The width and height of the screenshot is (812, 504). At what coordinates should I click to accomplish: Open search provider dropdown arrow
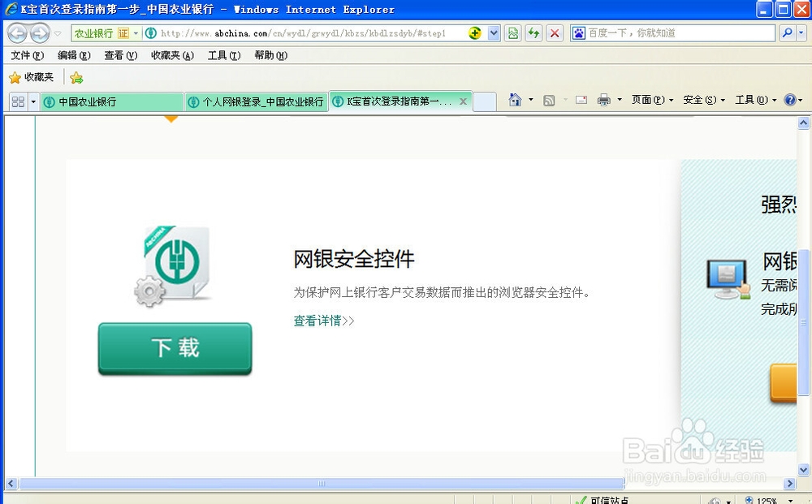click(x=801, y=33)
